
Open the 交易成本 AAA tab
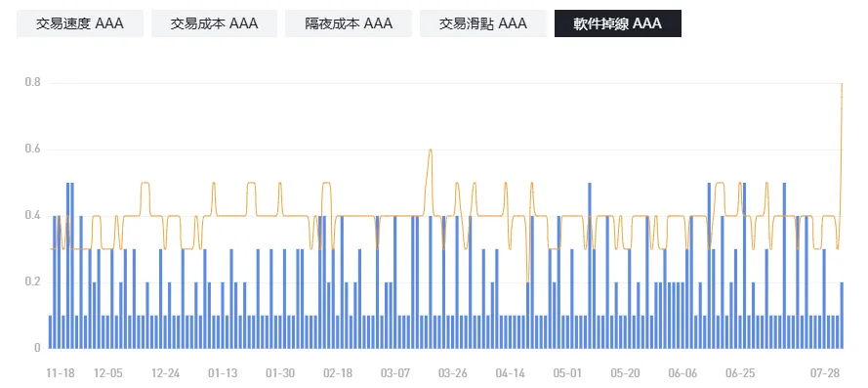click(214, 23)
